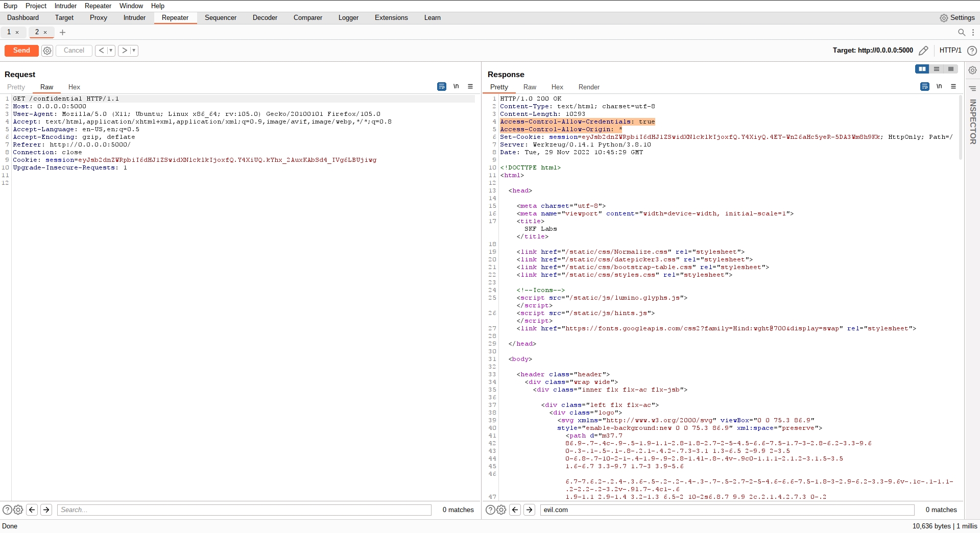
Task: Open Settings in the top right
Action: click(957, 18)
